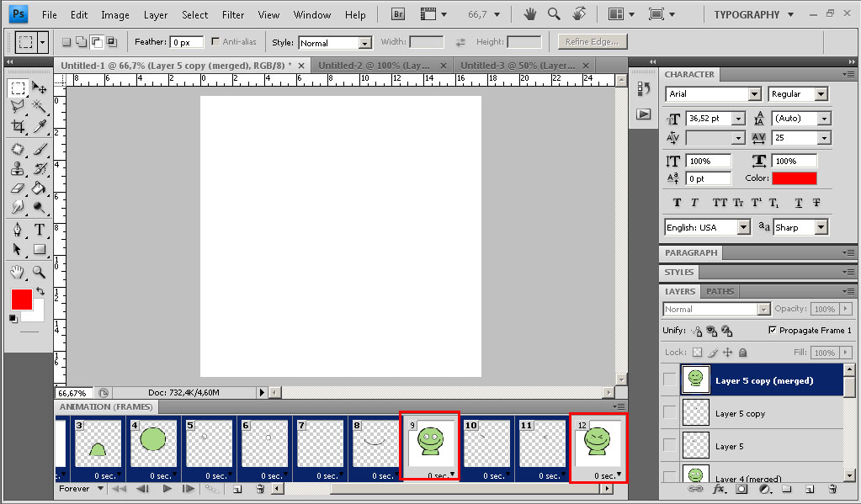Click the Faux Bold T icon

pyautogui.click(x=677, y=203)
